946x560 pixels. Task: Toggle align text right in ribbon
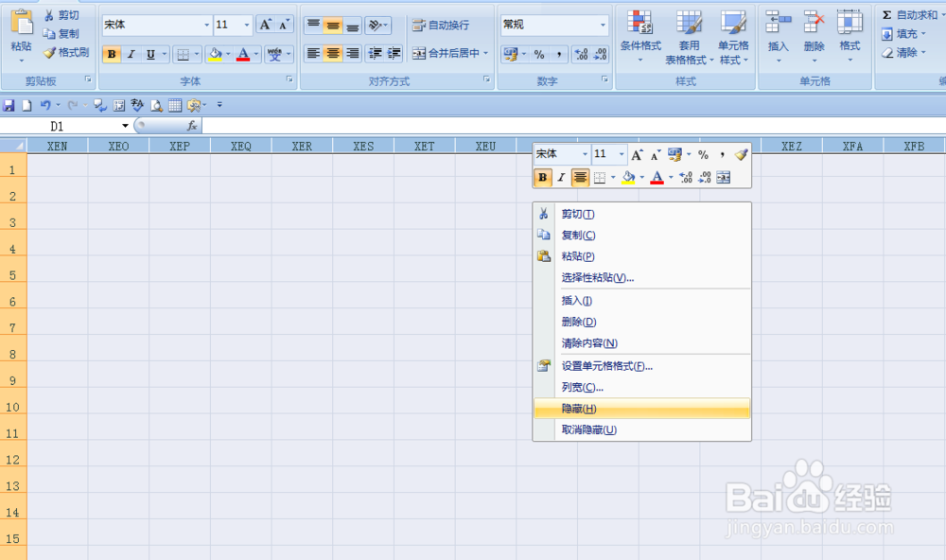pyautogui.click(x=352, y=54)
